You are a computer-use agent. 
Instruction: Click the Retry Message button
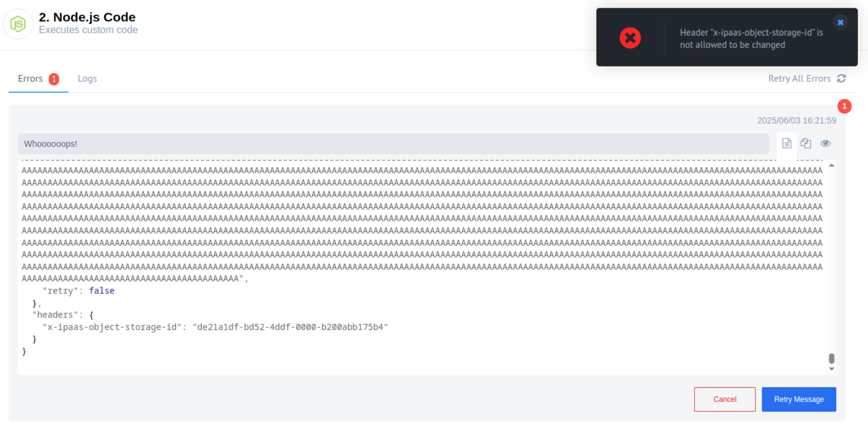[799, 400]
